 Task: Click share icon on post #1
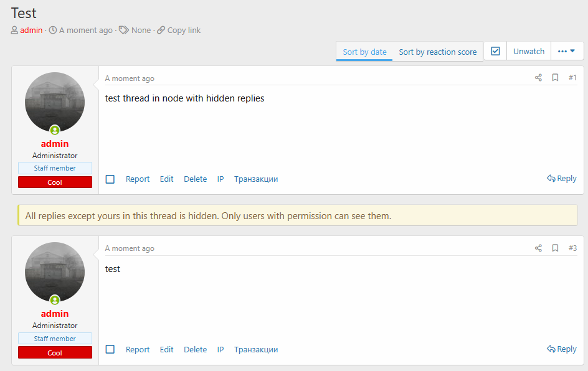coord(538,78)
